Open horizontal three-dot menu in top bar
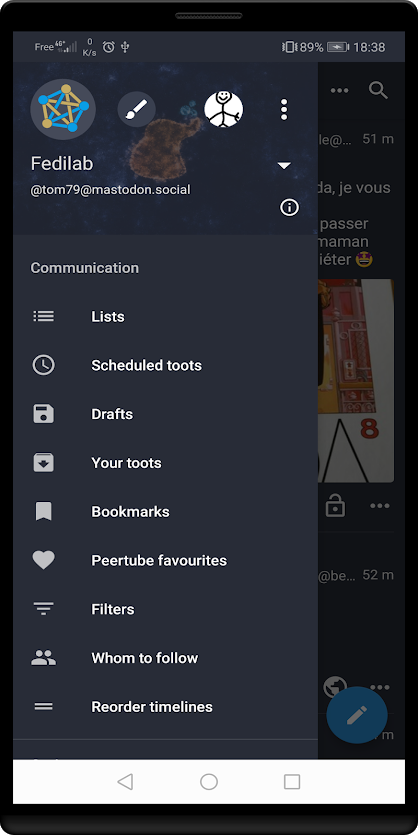Viewport: 418px width, 835px height. click(339, 90)
